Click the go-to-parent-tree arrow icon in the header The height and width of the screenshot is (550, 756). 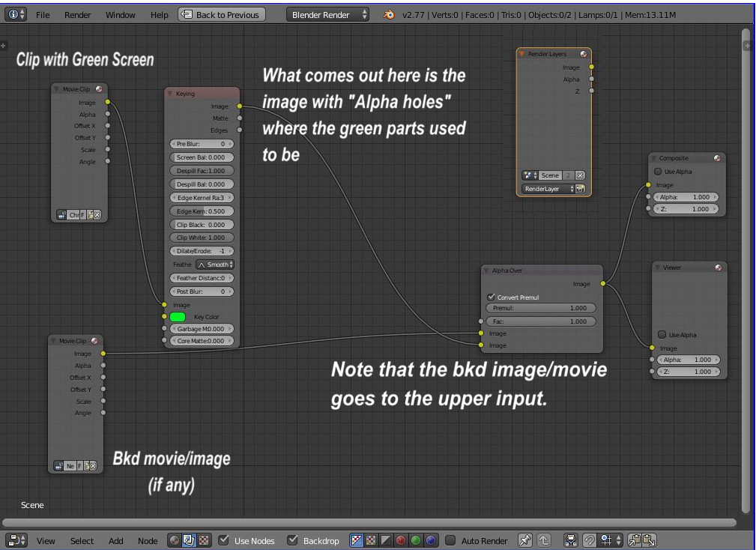click(x=545, y=540)
